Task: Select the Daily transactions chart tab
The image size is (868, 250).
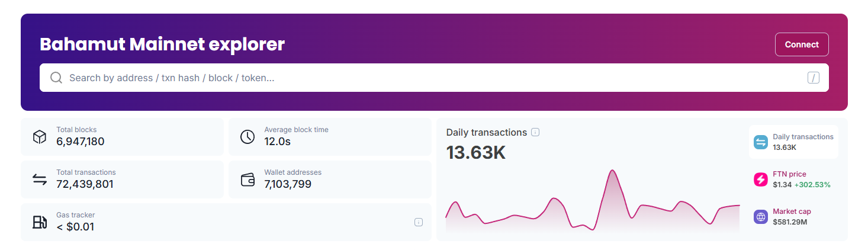Action: point(793,142)
